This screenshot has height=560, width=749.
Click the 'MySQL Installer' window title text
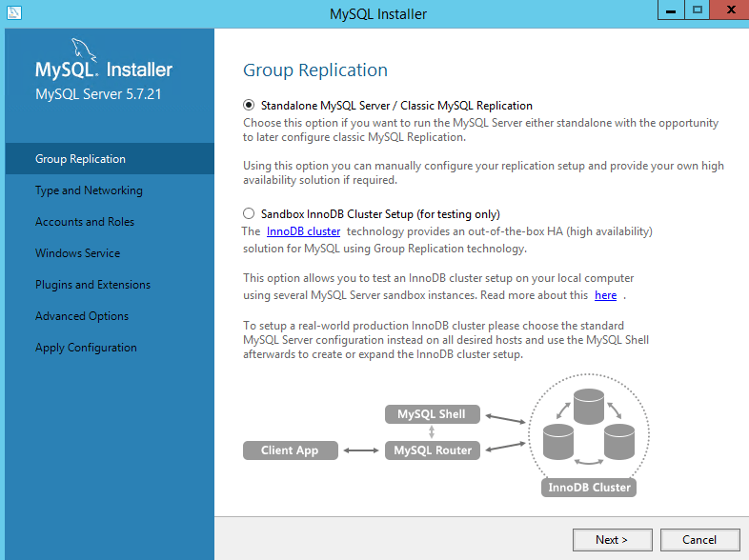click(378, 14)
